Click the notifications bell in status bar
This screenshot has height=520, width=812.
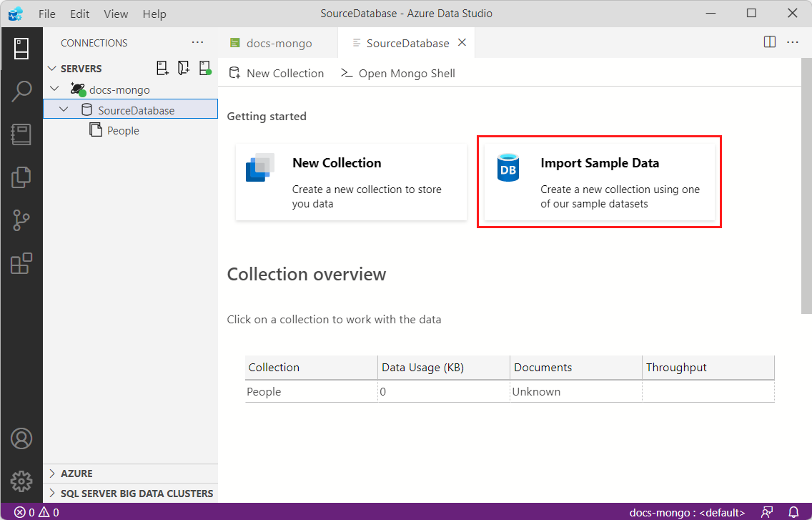[793, 512]
